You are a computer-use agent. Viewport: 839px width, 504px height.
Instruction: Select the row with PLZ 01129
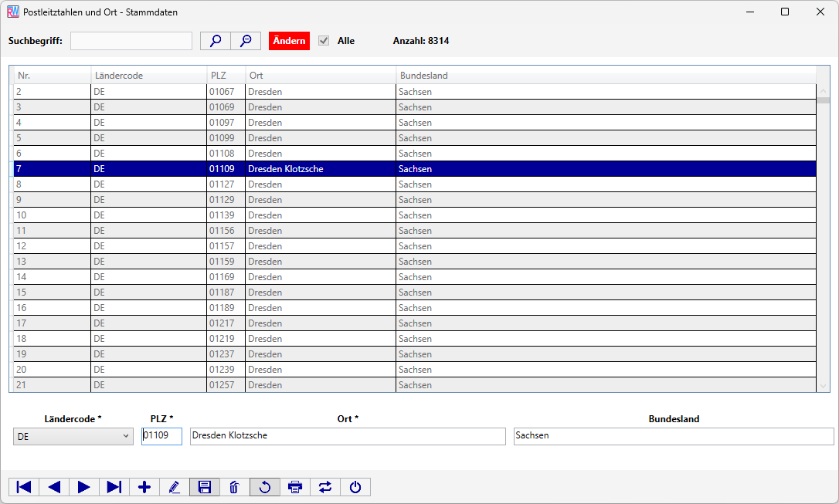415,200
